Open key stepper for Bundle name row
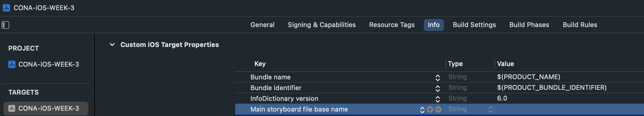The image size is (644, 116). click(x=438, y=78)
